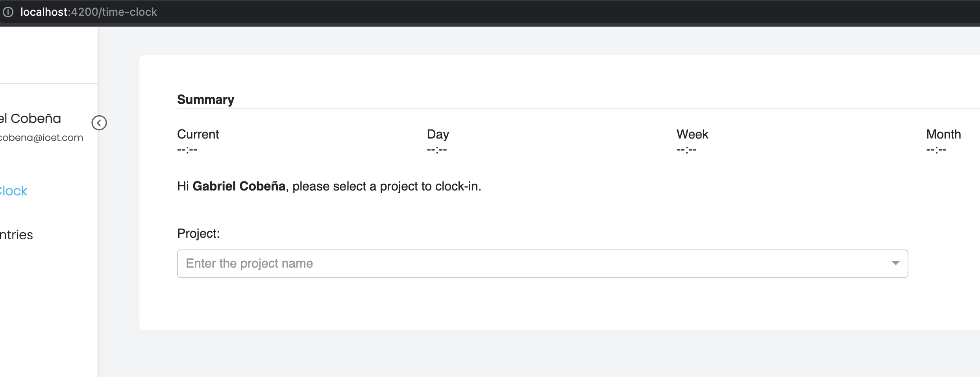
Task: Expand the project dropdown arrow
Action: pyautogui.click(x=895, y=263)
